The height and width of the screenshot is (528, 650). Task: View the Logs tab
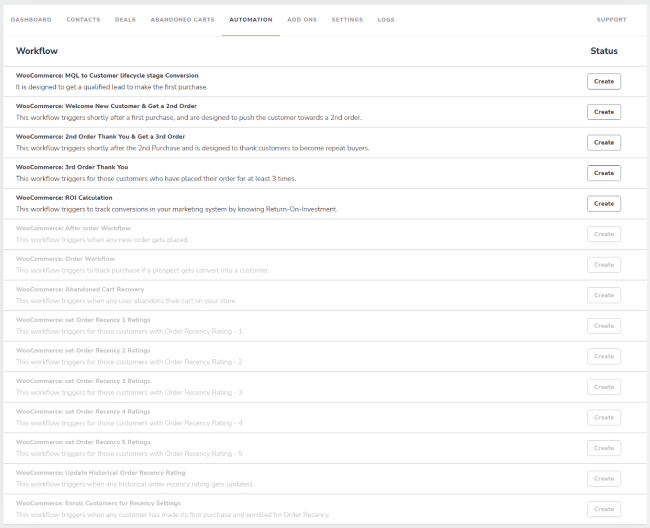pyautogui.click(x=386, y=19)
